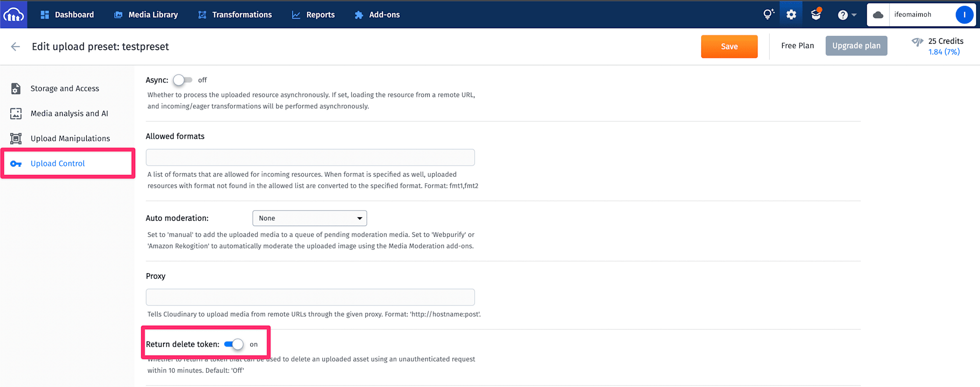980x387 pixels.
Task: Click the 'Edit upload preset: testpreset' heading
Action: (x=100, y=47)
